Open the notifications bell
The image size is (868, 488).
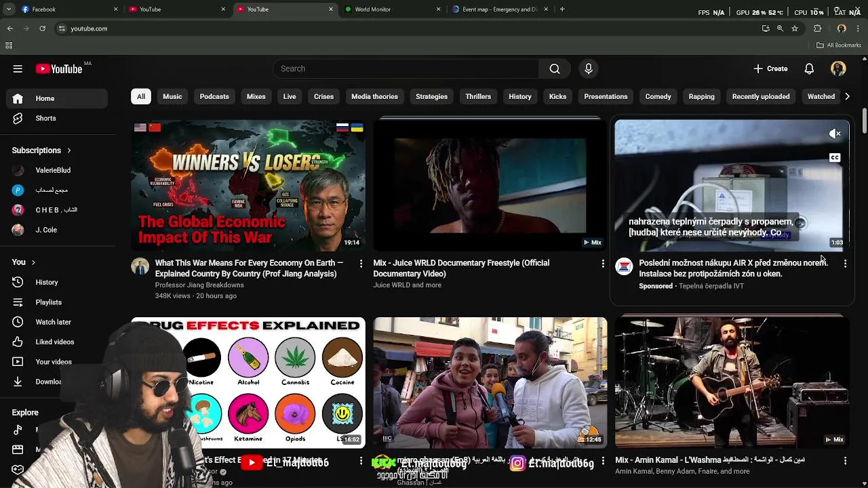(809, 68)
